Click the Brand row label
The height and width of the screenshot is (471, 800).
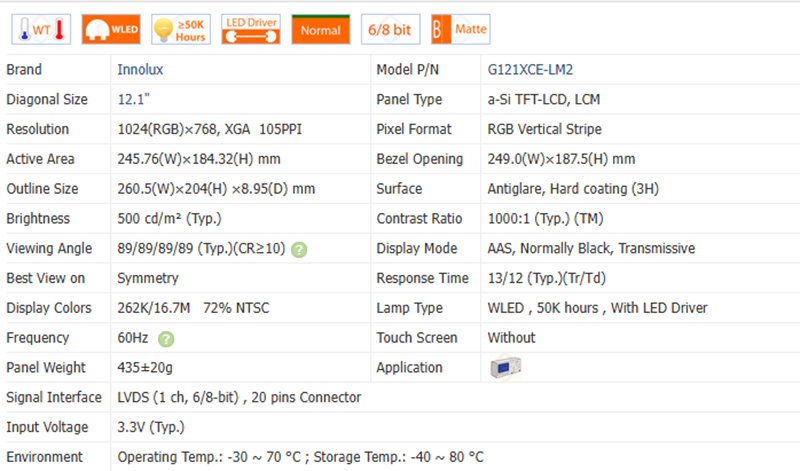tap(24, 69)
